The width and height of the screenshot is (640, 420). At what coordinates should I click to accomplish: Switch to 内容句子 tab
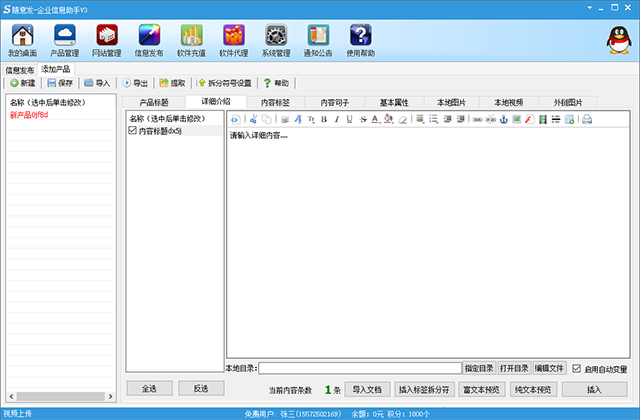click(335, 102)
